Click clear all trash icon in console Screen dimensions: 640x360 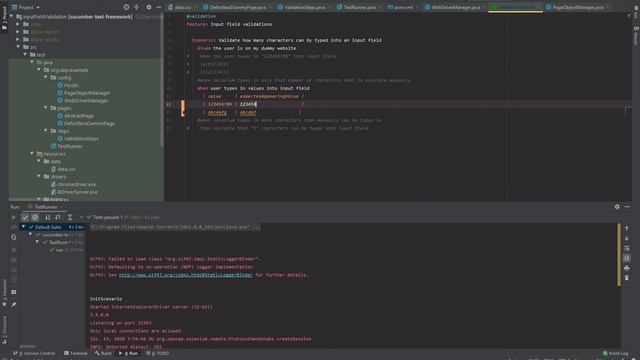pyautogui.click(x=627, y=278)
